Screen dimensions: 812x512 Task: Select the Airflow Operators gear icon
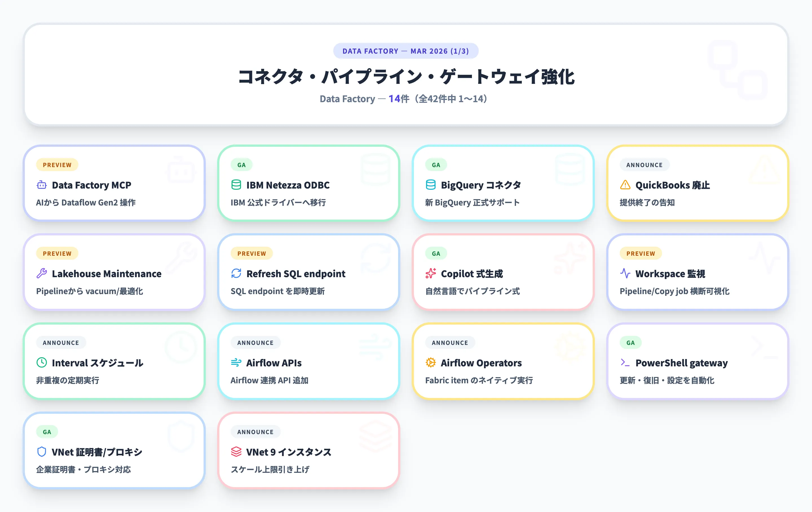(431, 363)
